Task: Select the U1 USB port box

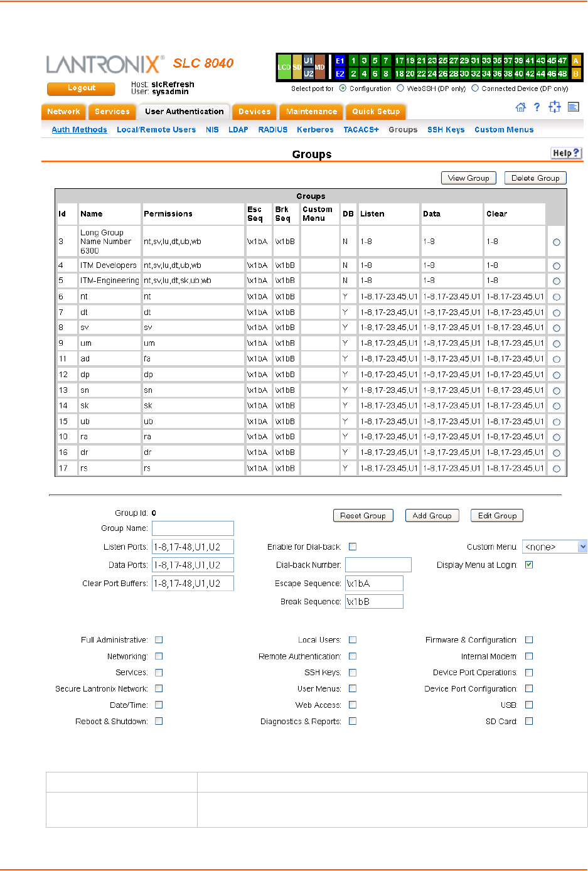Action: click(308, 61)
